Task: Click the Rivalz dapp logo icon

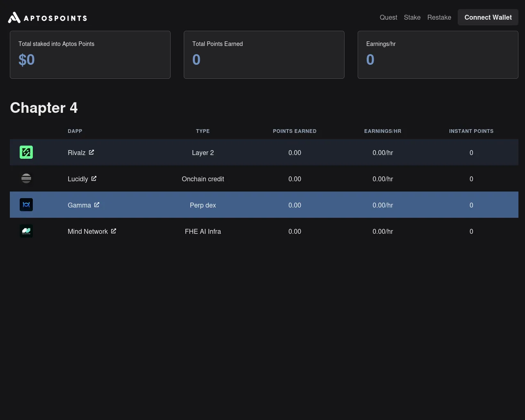Action: coord(26,152)
